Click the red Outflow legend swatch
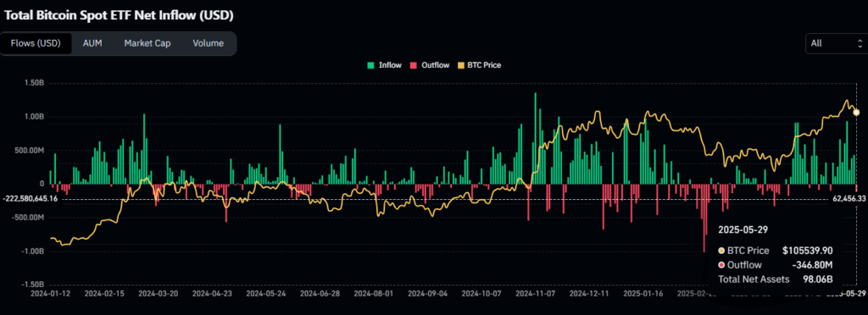The width and height of the screenshot is (868, 315). point(413,65)
